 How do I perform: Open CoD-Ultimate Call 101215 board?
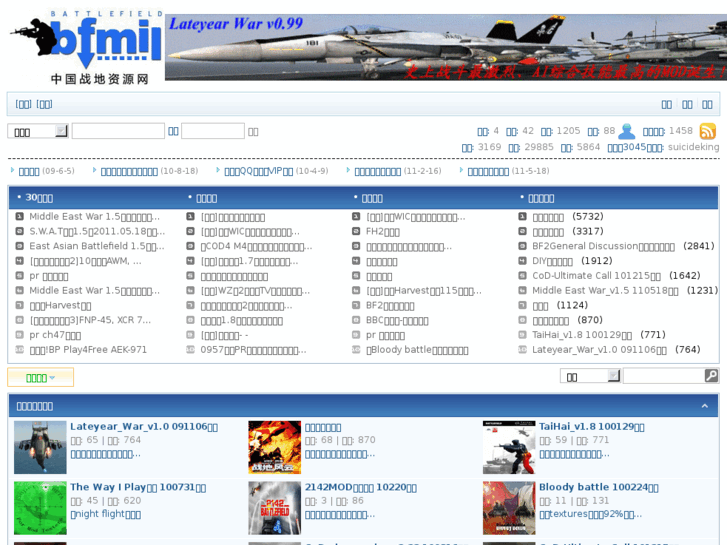pyautogui.click(x=596, y=276)
